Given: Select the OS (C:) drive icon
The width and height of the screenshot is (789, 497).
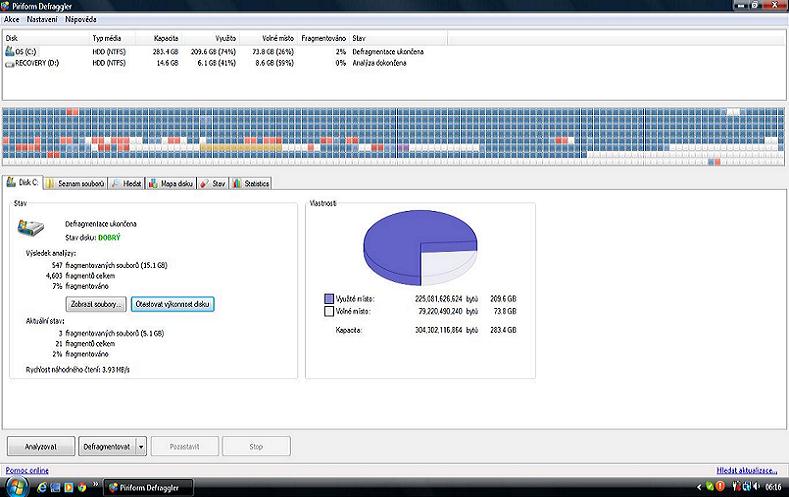Looking at the screenshot, I should pyautogui.click(x=10, y=51).
